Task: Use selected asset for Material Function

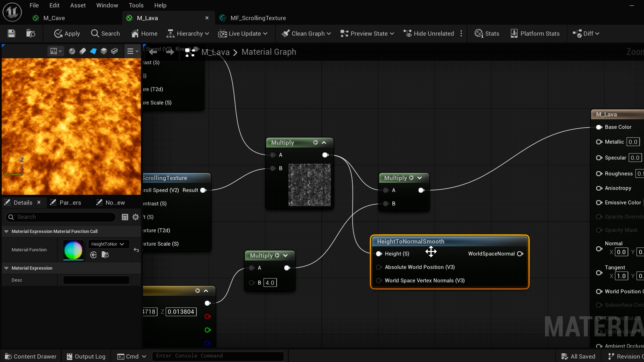Action: (x=94, y=255)
